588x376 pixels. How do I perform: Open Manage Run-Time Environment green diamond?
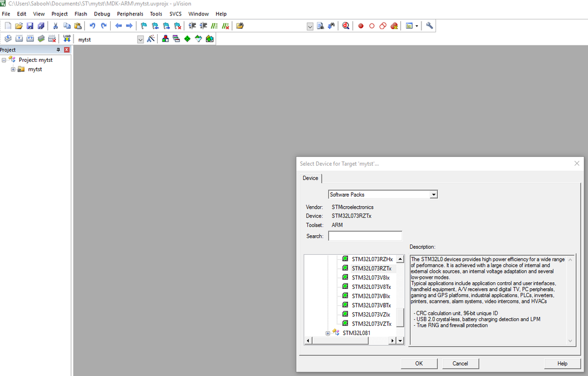click(187, 39)
